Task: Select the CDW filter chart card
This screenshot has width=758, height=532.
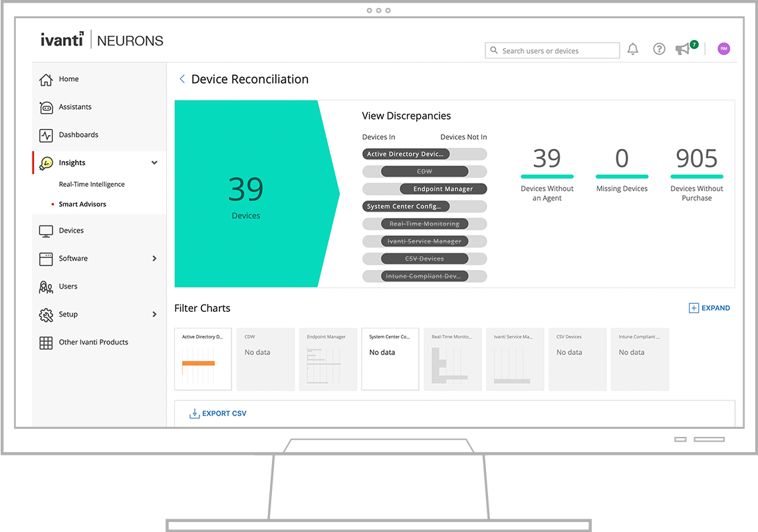Action: (265, 359)
